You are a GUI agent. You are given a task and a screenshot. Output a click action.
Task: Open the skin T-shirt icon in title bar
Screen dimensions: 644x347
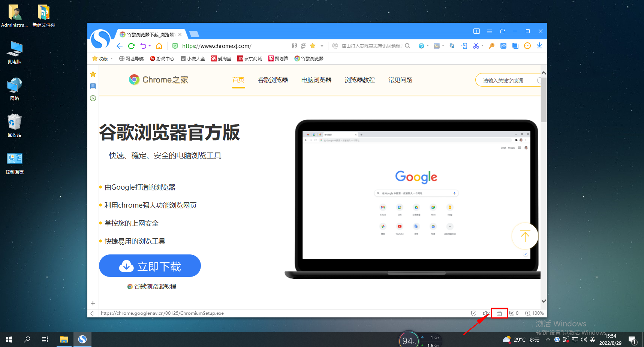502,31
